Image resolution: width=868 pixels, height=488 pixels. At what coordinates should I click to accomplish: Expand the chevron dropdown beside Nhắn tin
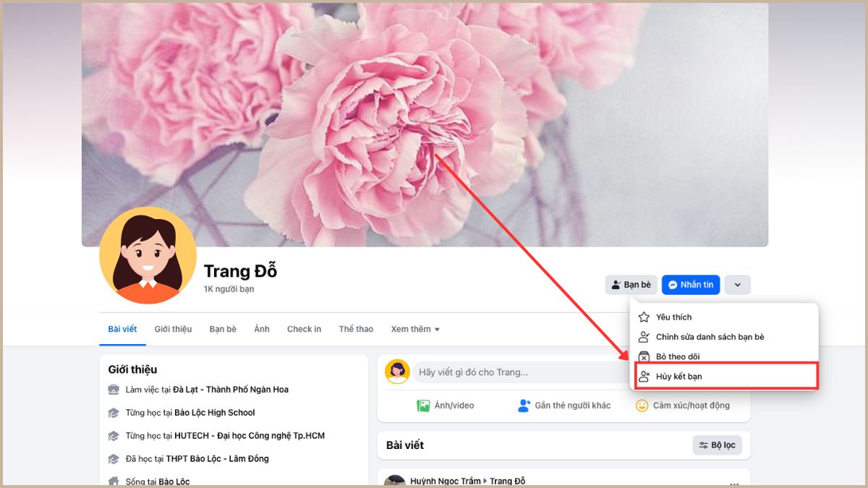[737, 285]
